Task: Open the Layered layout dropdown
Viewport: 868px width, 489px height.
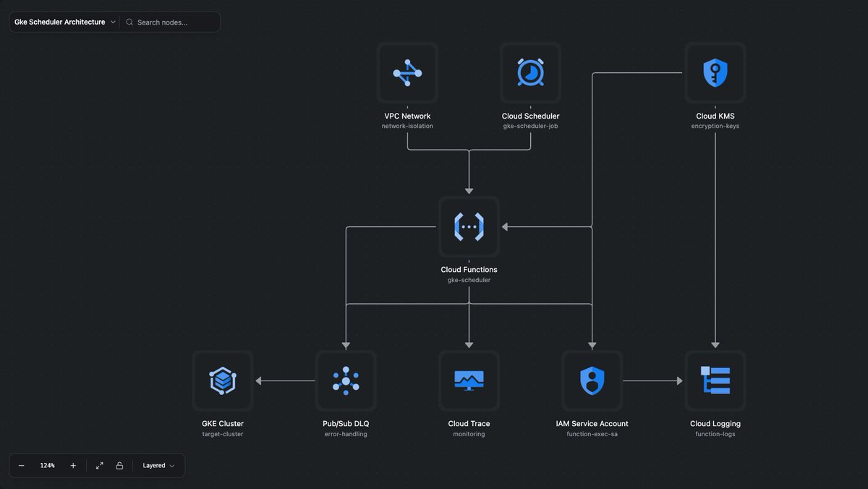Action: (158, 466)
